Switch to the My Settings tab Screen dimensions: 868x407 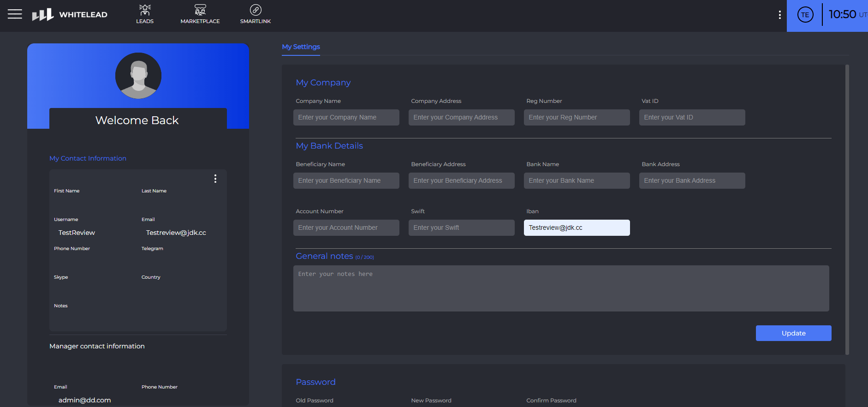tap(301, 47)
